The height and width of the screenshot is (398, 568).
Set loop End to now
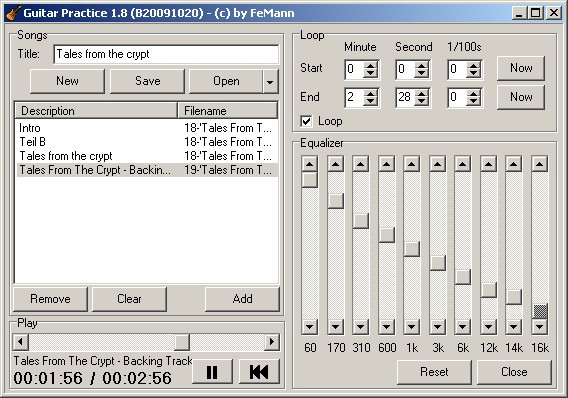click(521, 97)
